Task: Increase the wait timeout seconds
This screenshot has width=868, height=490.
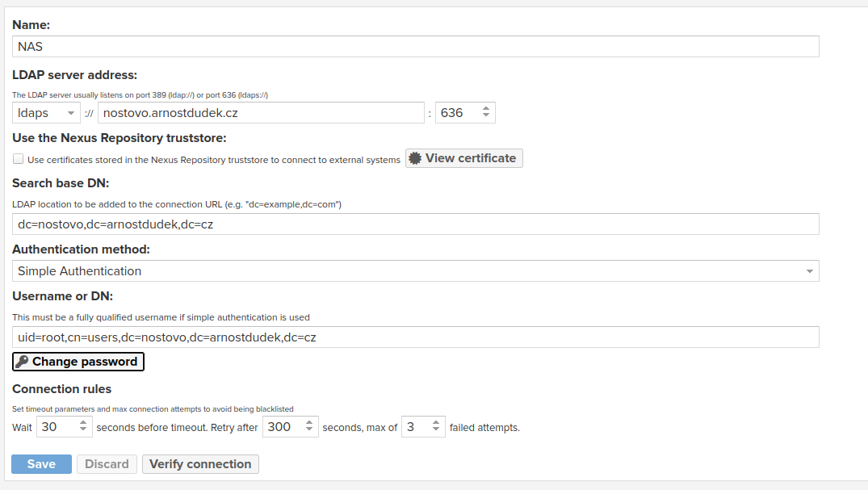Action: [83, 423]
